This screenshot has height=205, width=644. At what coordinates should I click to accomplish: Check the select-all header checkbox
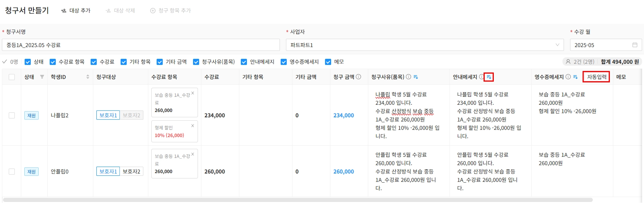click(x=12, y=77)
